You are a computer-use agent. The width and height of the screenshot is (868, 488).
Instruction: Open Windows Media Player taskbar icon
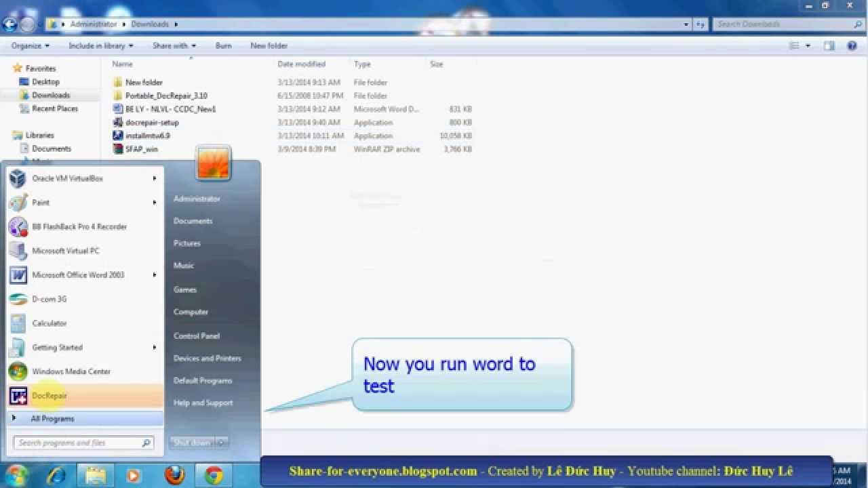133,476
